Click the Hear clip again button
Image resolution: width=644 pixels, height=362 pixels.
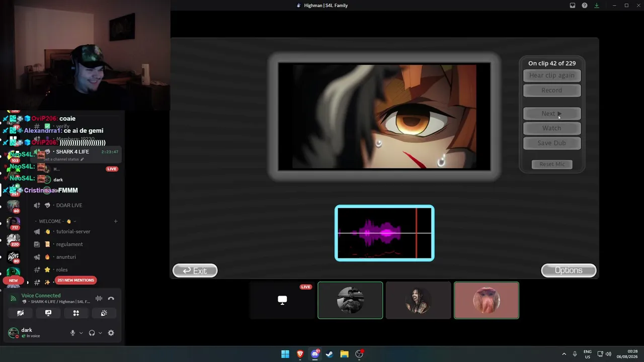(552, 75)
